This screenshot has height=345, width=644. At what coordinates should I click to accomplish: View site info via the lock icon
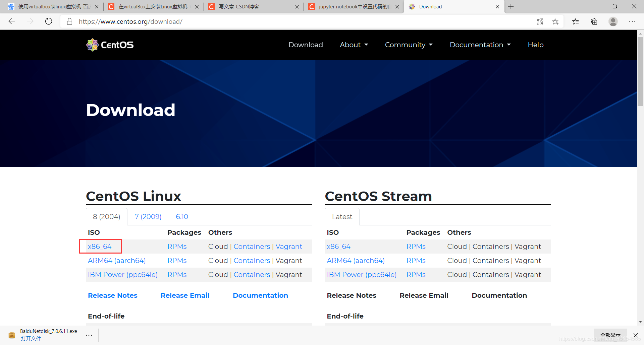69,21
